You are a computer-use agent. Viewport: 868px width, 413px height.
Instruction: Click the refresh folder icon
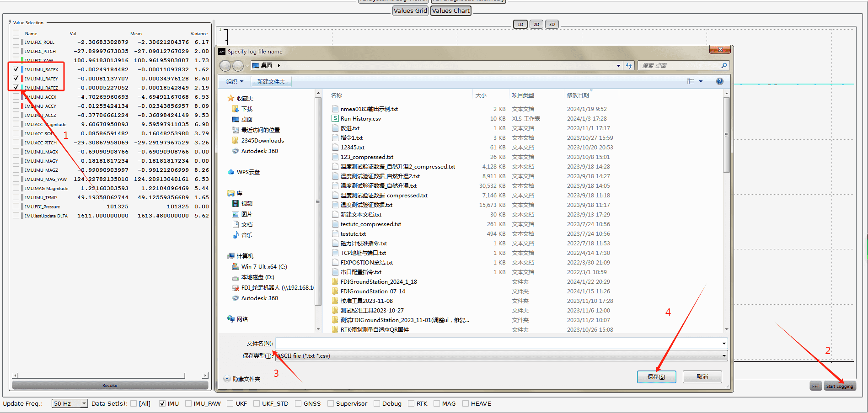(x=629, y=66)
